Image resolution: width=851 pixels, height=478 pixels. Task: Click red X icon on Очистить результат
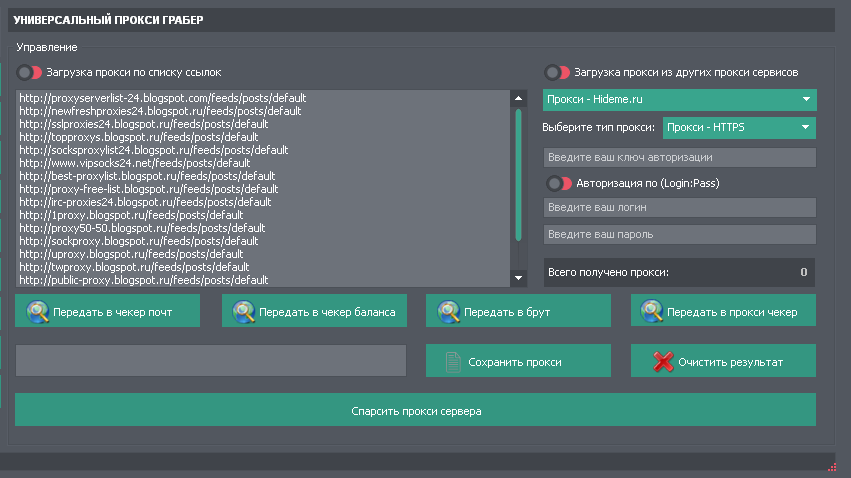662,362
